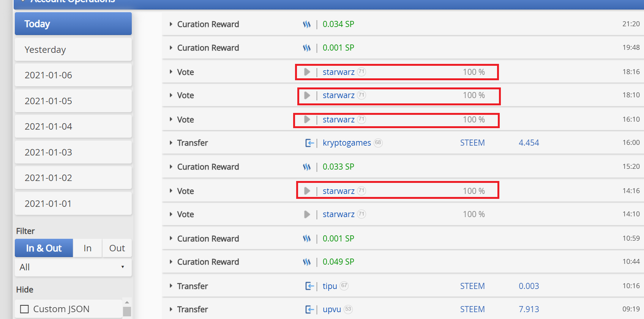Click transfer icon next to tipu

click(x=309, y=286)
